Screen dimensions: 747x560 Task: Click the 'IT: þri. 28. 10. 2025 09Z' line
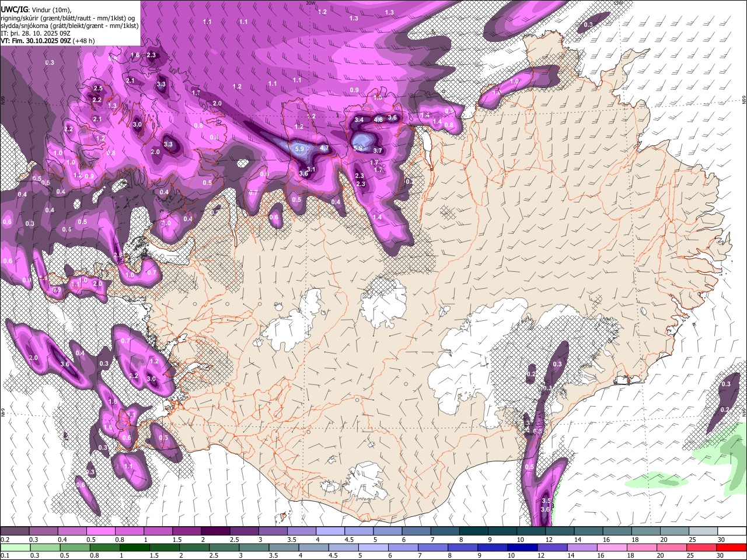tap(36, 33)
